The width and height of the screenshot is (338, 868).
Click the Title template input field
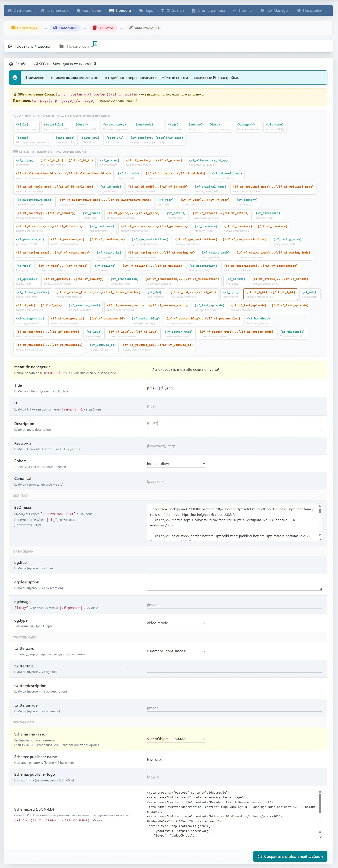(234, 388)
